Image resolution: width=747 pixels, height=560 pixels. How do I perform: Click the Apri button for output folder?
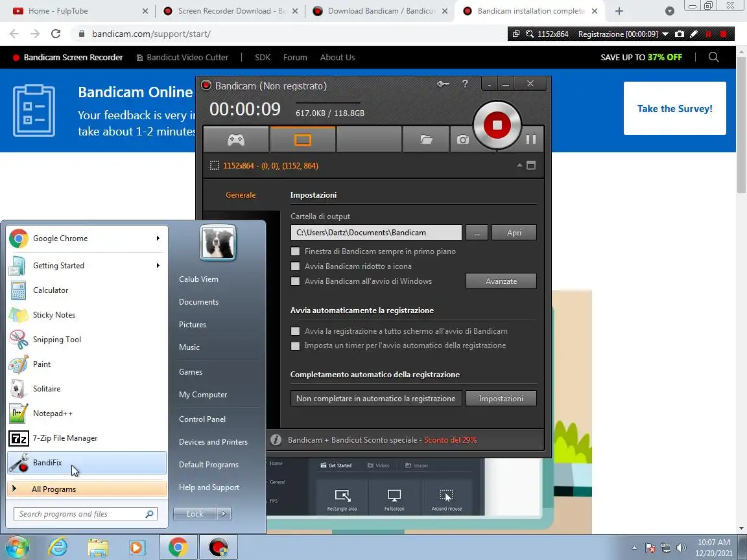[514, 233]
